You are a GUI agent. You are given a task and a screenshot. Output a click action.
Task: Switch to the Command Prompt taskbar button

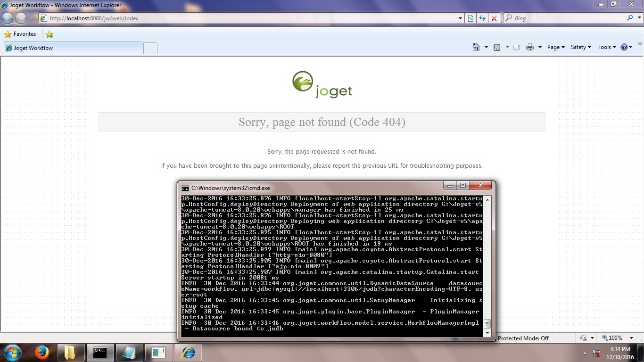point(100,353)
